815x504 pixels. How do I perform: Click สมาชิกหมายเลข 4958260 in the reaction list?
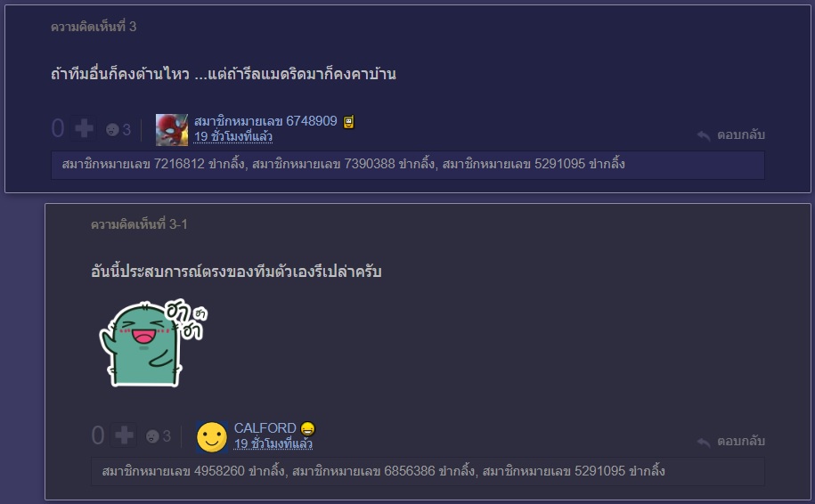[x=173, y=471]
